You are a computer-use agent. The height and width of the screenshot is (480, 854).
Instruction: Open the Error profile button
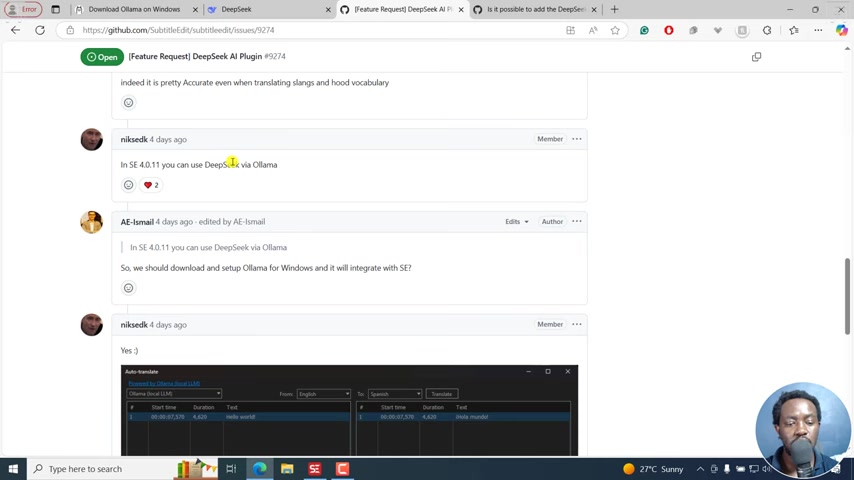click(x=23, y=9)
